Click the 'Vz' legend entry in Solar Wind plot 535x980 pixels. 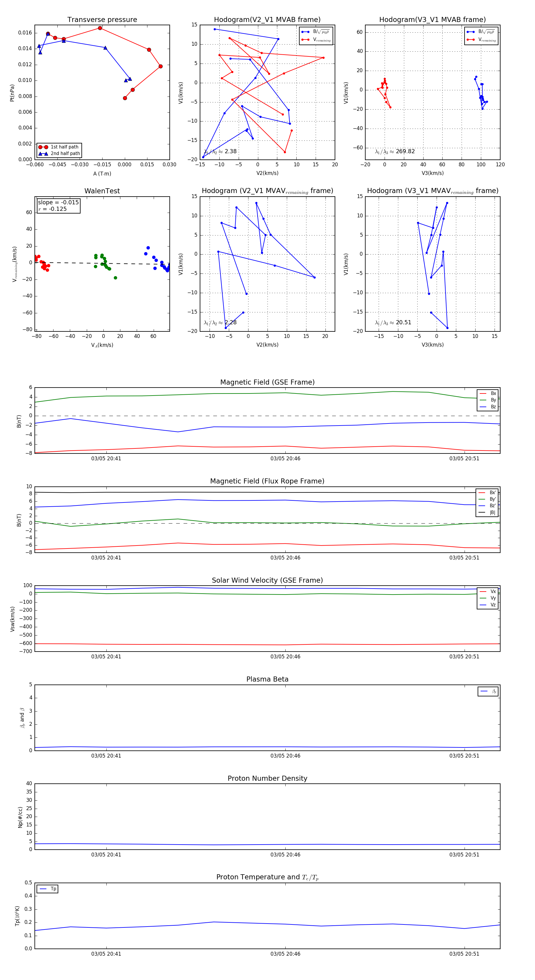(488, 605)
